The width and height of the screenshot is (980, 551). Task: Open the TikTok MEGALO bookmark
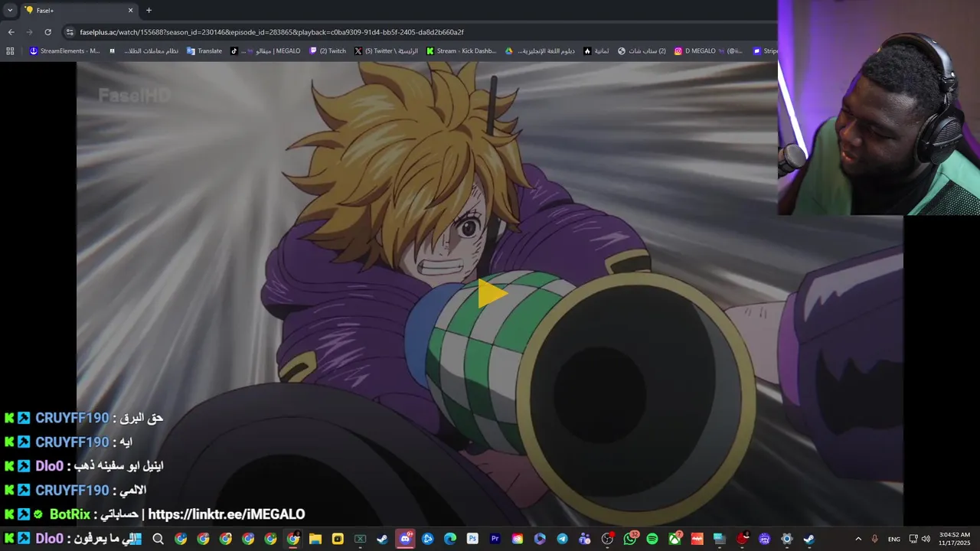coord(265,51)
